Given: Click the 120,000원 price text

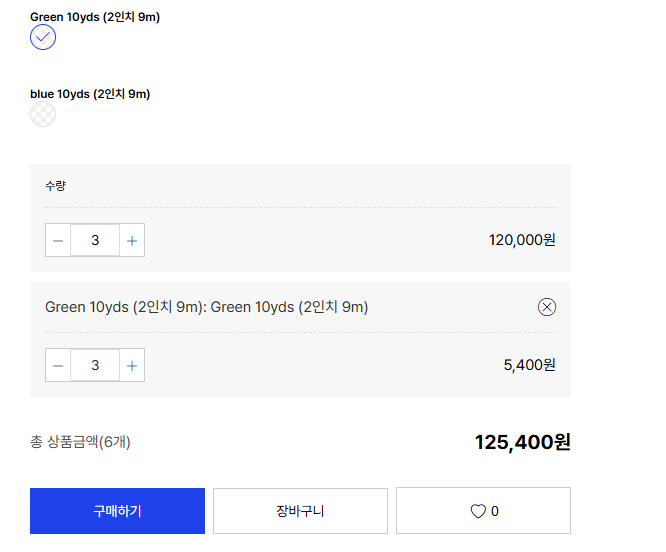Looking at the screenshot, I should [x=522, y=240].
